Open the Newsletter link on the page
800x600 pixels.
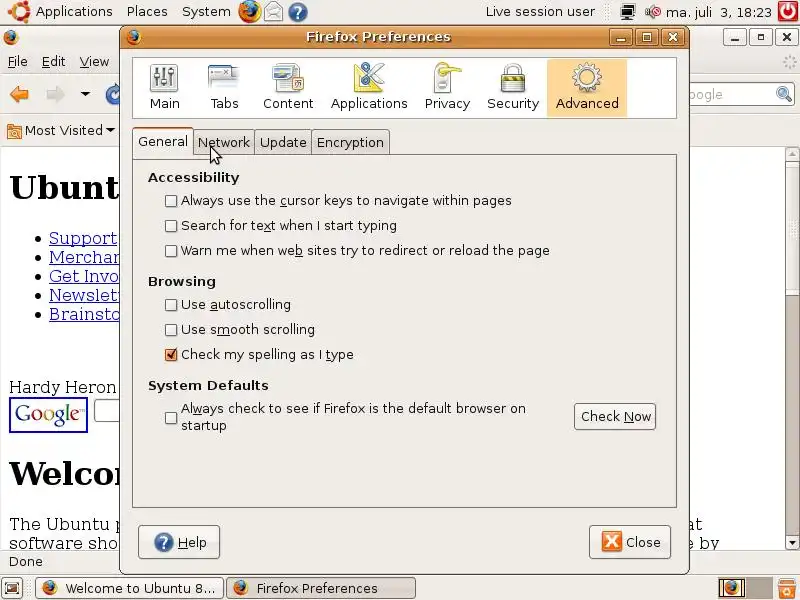84,295
